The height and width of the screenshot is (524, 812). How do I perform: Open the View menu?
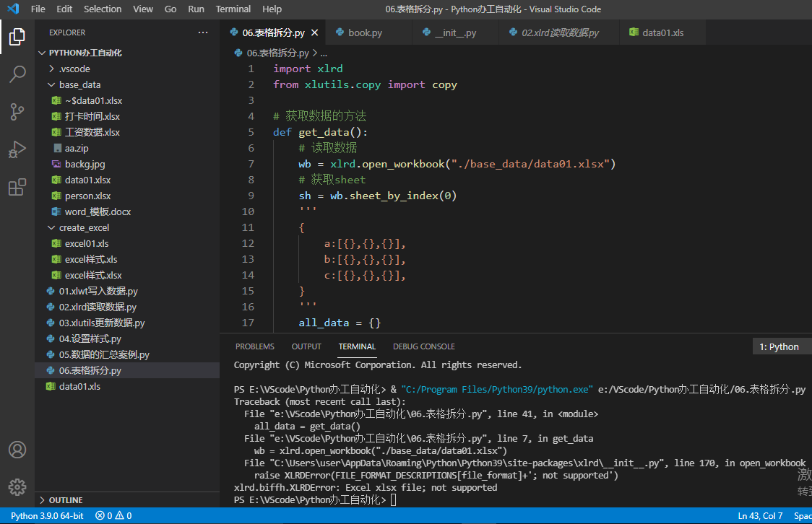coord(143,9)
